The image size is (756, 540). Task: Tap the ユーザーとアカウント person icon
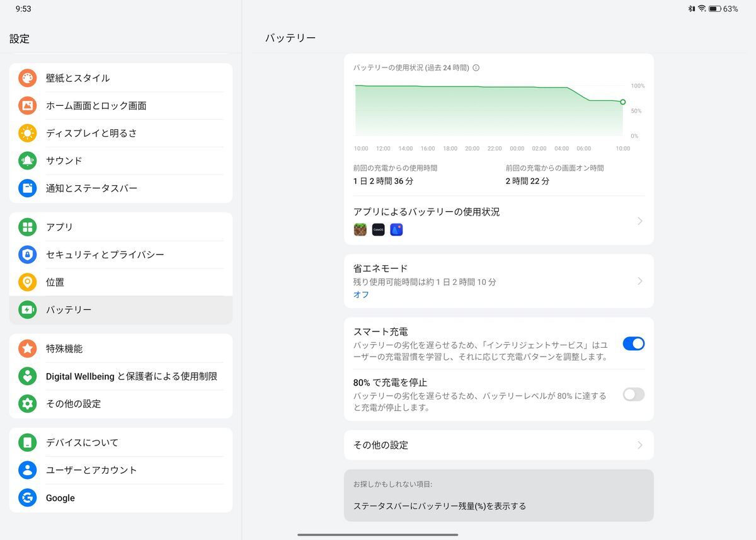(x=28, y=470)
